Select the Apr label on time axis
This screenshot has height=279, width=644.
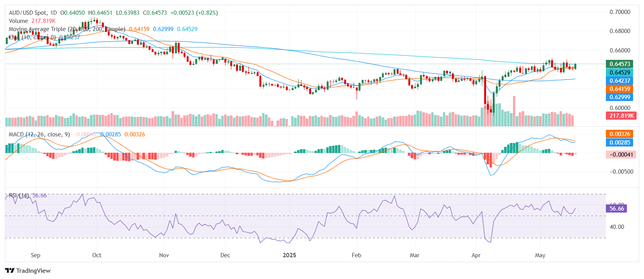pyautogui.click(x=476, y=255)
